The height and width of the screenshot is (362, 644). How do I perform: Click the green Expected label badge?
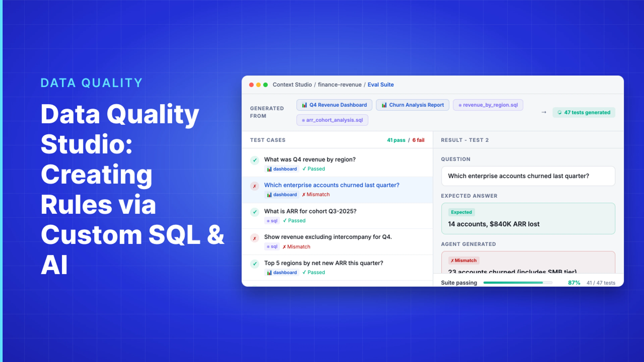[x=461, y=212]
